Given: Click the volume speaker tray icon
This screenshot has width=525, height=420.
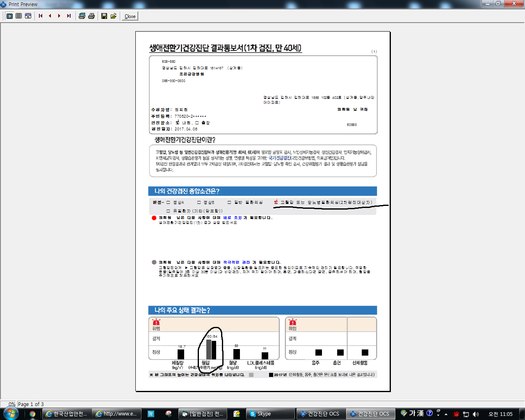Looking at the screenshot, I should tap(476, 414).
